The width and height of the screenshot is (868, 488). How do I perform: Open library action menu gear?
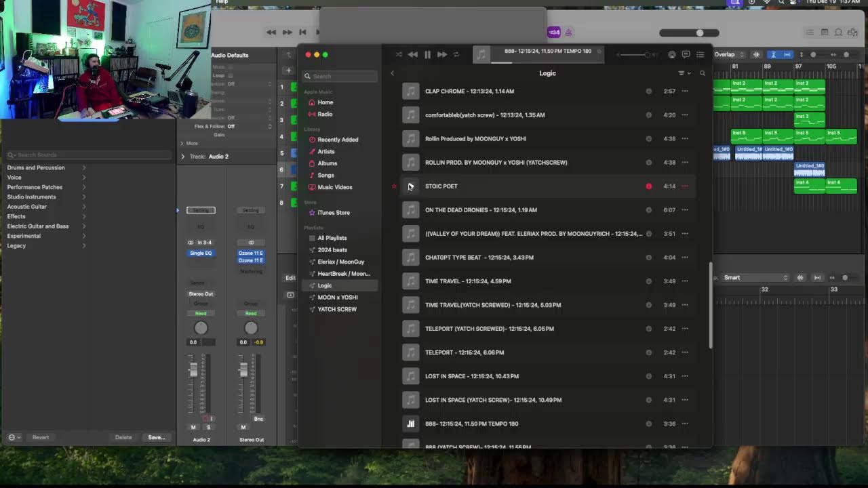coord(14,438)
